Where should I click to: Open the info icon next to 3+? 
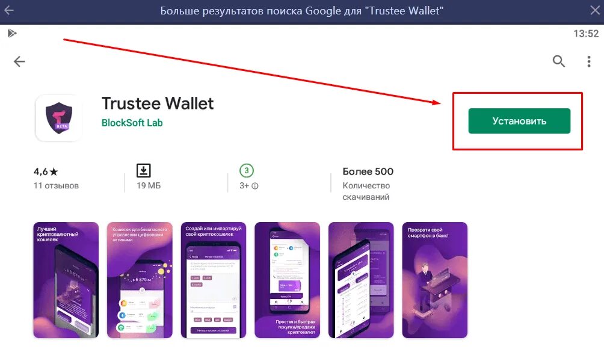click(x=255, y=186)
